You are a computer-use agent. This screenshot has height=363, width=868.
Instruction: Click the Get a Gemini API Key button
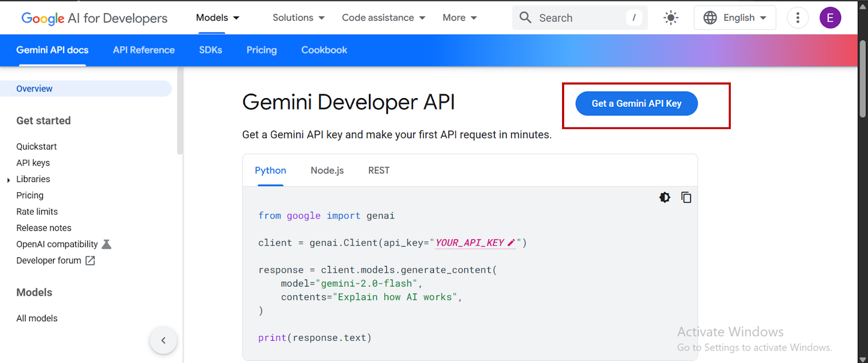click(x=636, y=103)
